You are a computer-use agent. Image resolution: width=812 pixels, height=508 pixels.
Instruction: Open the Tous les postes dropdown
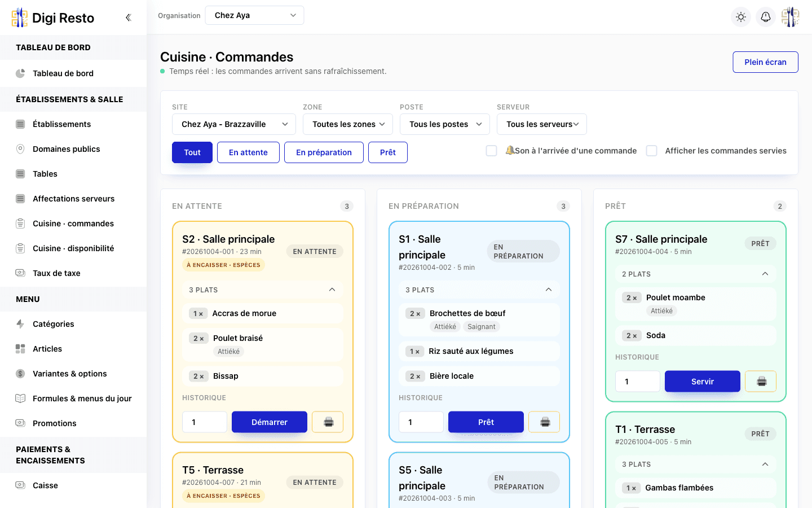pyautogui.click(x=445, y=124)
